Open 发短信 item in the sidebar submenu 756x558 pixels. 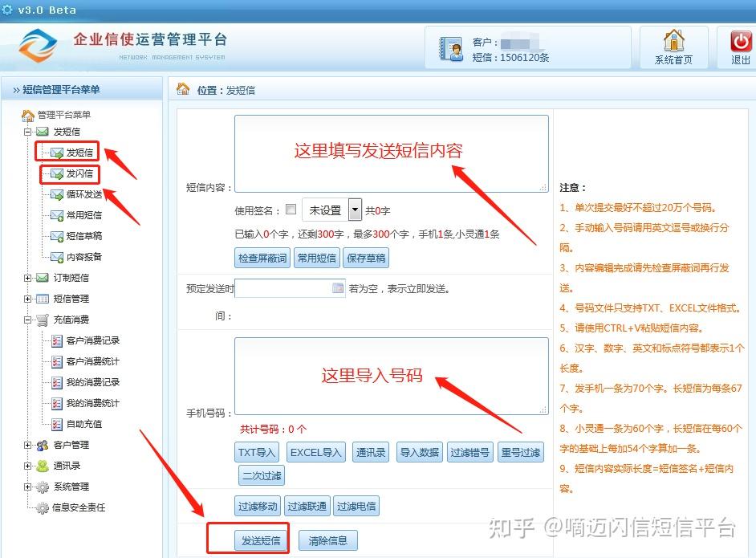tap(79, 153)
